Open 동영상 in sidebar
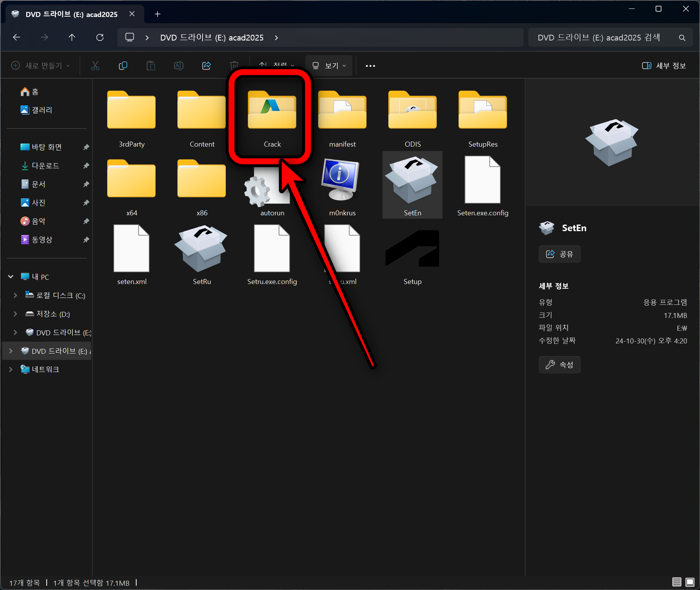The image size is (700, 590). pos(36,240)
